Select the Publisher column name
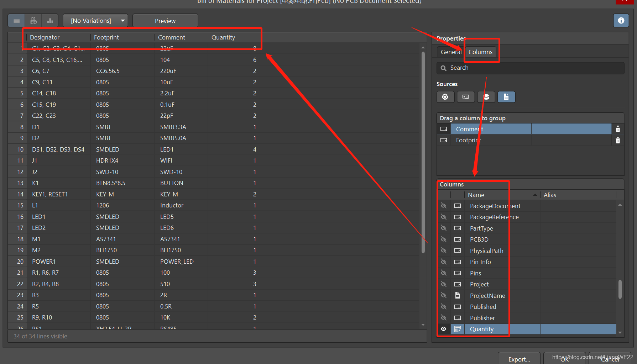This screenshot has width=637, height=364. coord(482,318)
